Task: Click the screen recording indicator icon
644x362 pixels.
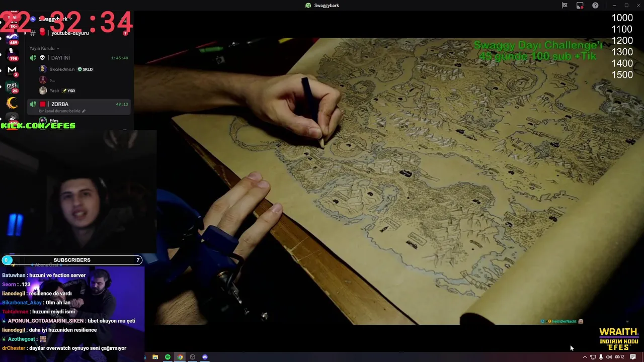Action: coord(580,6)
